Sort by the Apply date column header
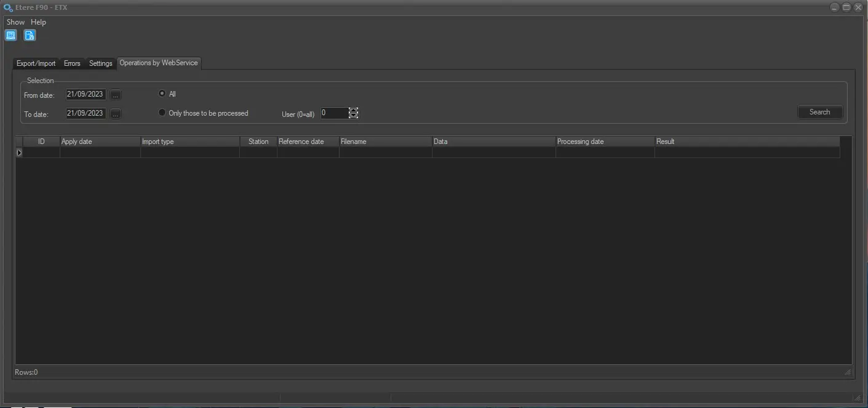 [100, 142]
